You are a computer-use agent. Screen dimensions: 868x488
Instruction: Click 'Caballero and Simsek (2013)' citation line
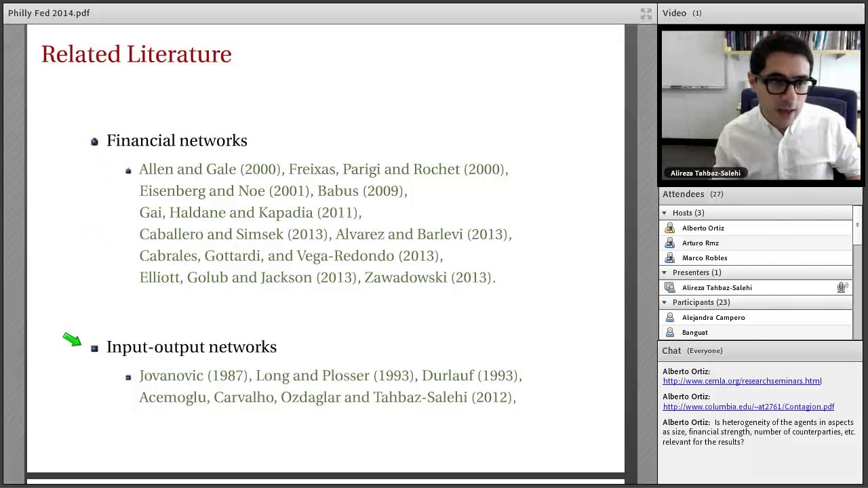[x=325, y=235]
